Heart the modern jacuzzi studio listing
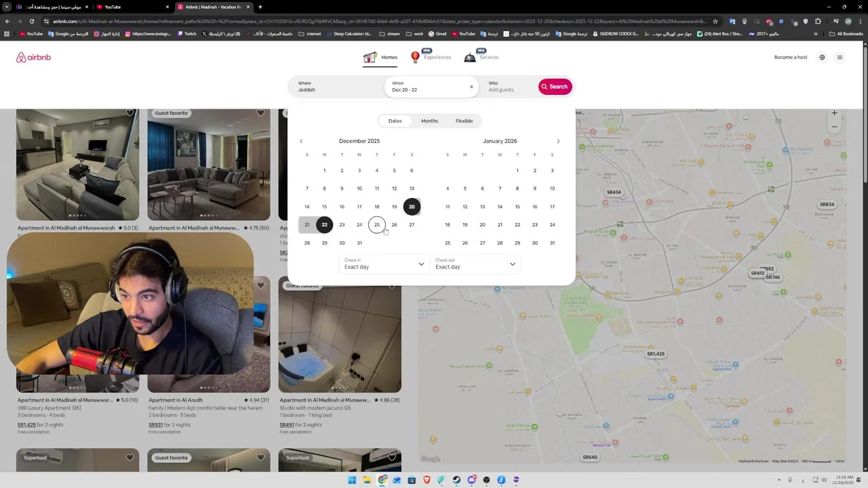The image size is (868, 488). pos(392,286)
